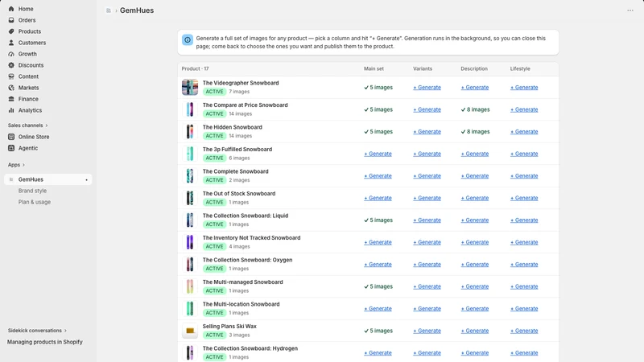Viewport: 644px width, 362px height.
Task: Open Selling Plans Ski Wax thumbnail
Action: click(x=190, y=331)
